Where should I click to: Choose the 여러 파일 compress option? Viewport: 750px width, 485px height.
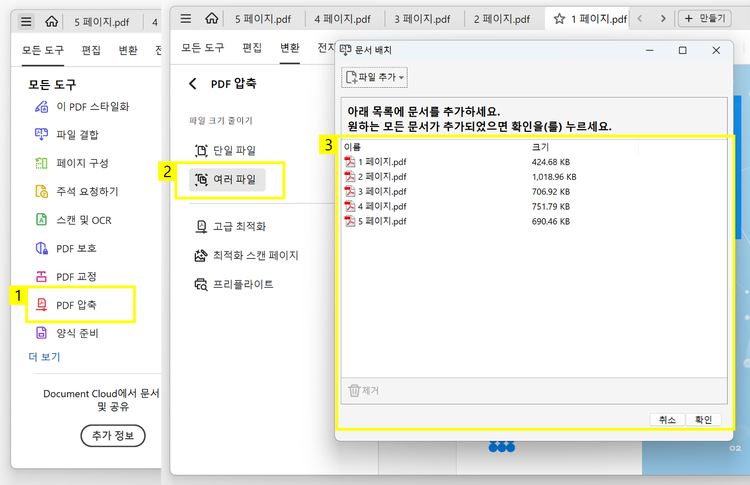(227, 180)
